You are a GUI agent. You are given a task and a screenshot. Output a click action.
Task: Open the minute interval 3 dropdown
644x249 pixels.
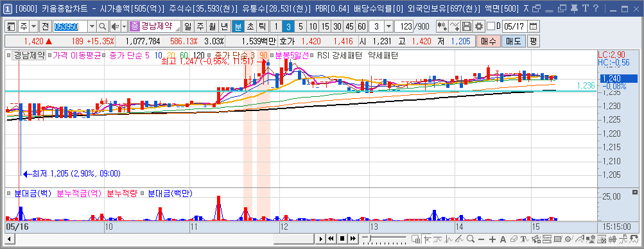tap(388, 27)
